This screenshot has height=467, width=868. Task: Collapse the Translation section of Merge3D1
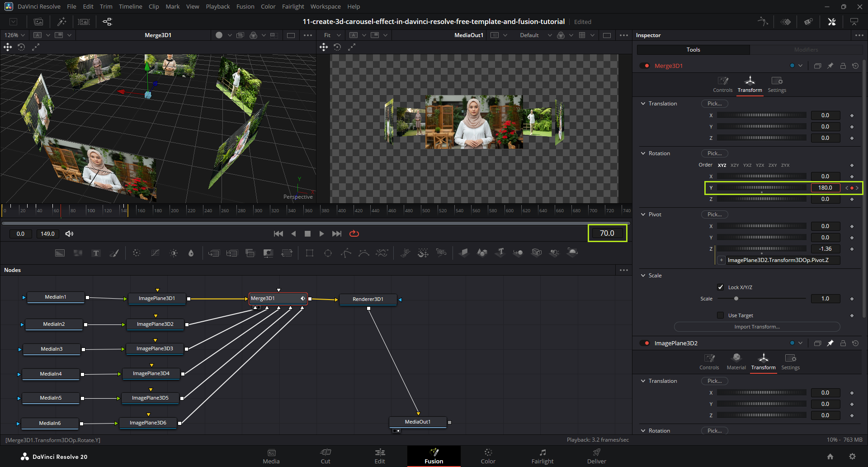[643, 104]
